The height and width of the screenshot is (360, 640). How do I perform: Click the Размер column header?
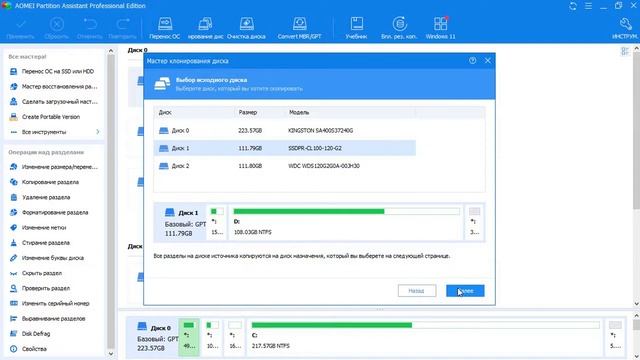260,112
